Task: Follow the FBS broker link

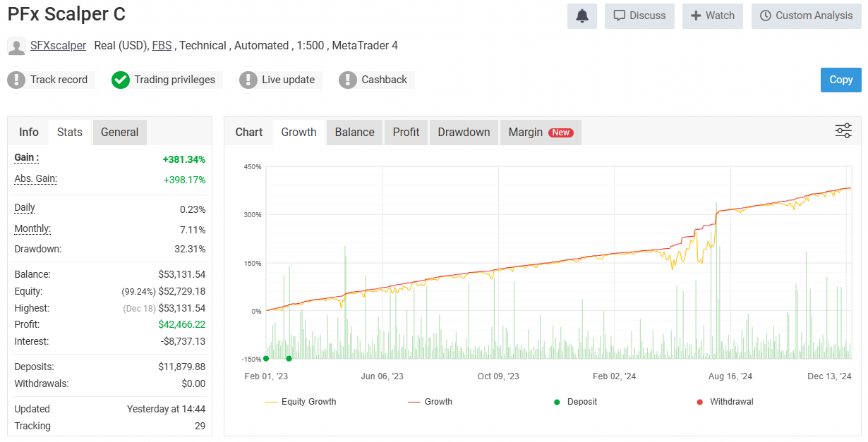Action: click(x=162, y=45)
